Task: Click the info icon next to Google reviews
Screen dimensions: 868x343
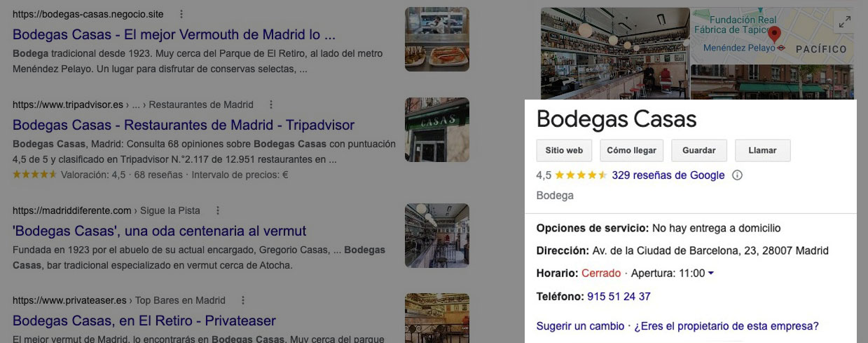Action: coord(737,175)
